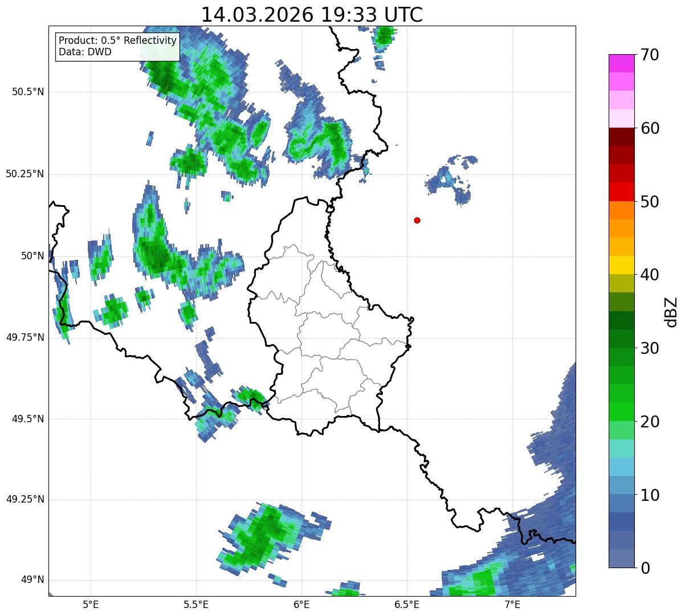Click the magenta 70 dBZ colorbar swatch
This screenshot has width=685, height=616.
[x=622, y=63]
